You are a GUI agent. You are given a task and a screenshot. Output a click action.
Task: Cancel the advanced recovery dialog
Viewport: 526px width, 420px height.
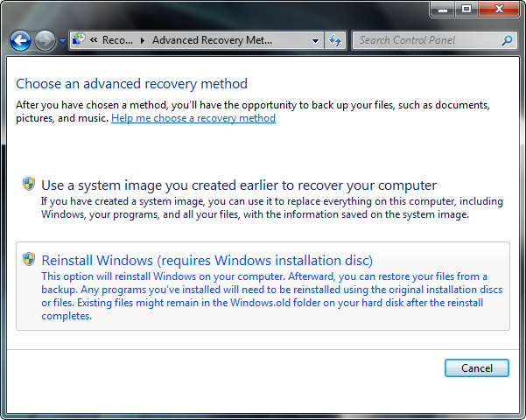477,368
